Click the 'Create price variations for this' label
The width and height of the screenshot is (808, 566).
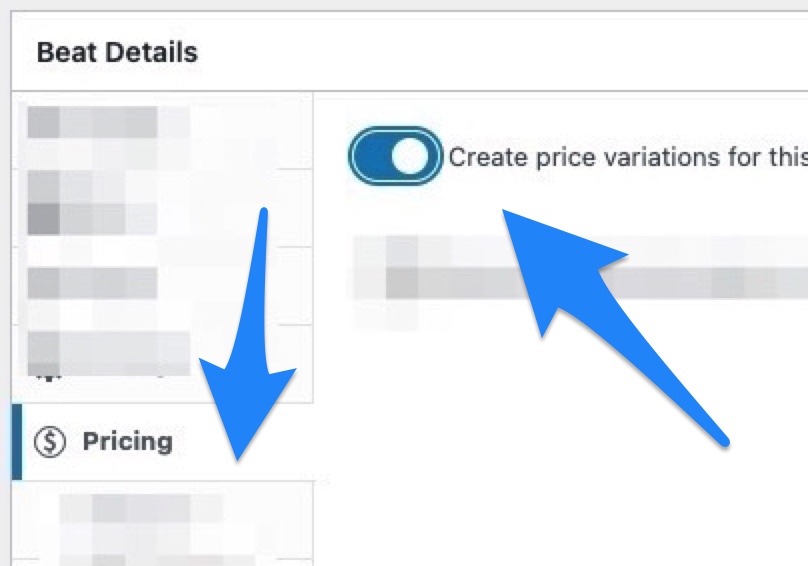[x=628, y=157]
